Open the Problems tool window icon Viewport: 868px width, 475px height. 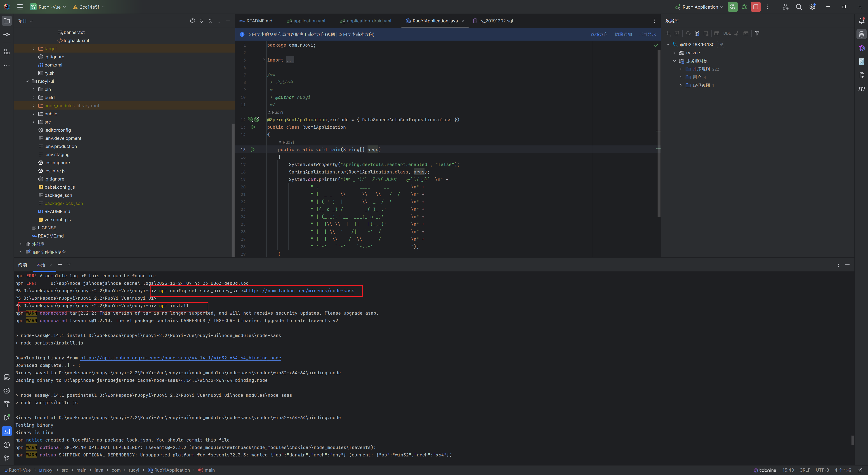pyautogui.click(x=7, y=445)
